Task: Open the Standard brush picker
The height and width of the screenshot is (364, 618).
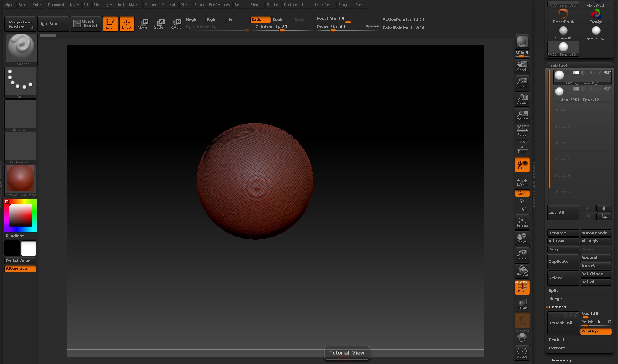Action: click(x=21, y=50)
